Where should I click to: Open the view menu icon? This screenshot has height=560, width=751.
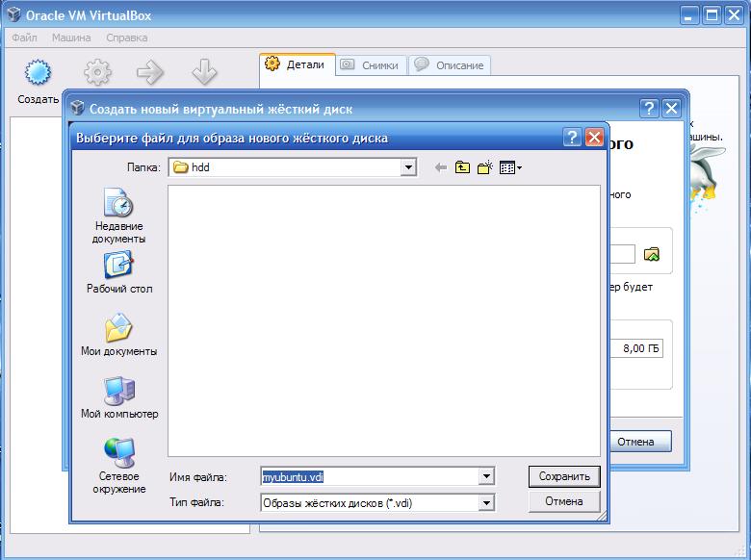(510, 167)
